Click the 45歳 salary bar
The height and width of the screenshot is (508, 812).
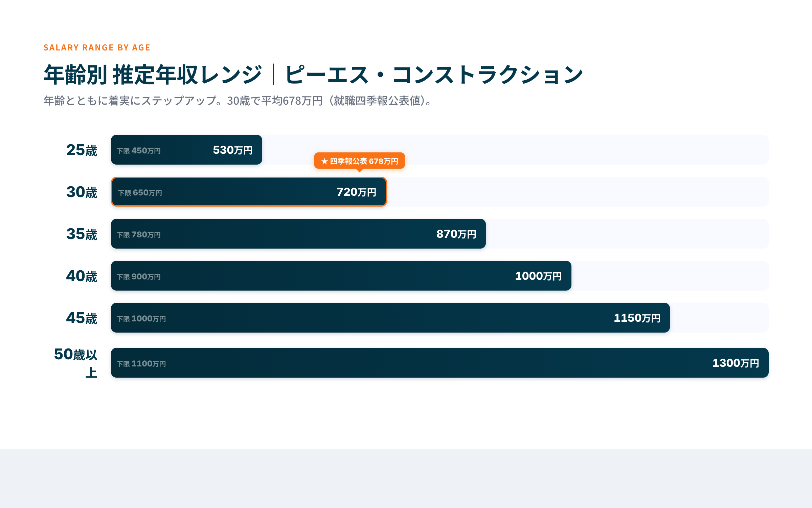[389, 318]
